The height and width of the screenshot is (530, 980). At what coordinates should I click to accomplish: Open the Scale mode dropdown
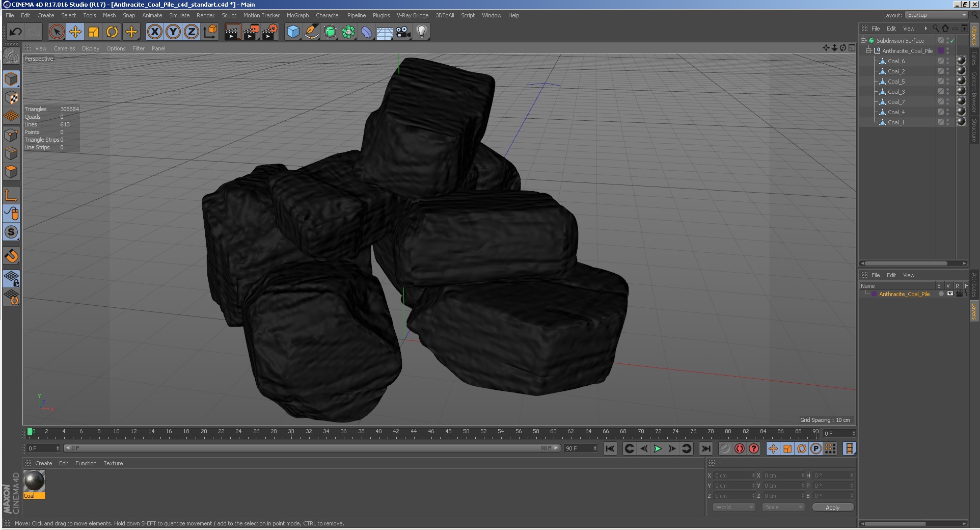coord(783,507)
